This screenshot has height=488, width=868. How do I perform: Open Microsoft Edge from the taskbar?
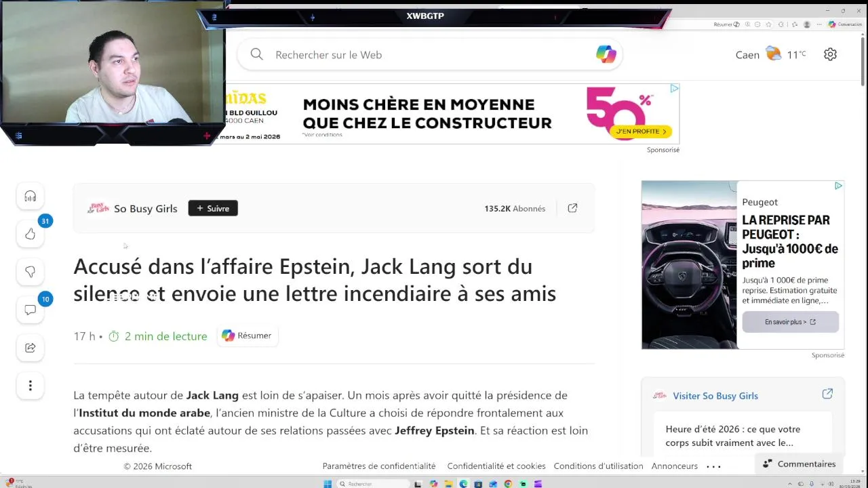463,484
